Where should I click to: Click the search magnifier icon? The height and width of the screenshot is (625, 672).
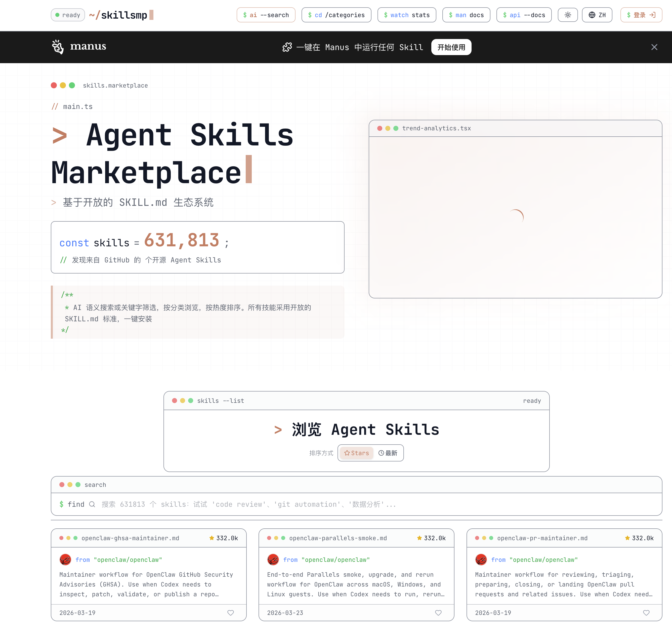(92, 504)
